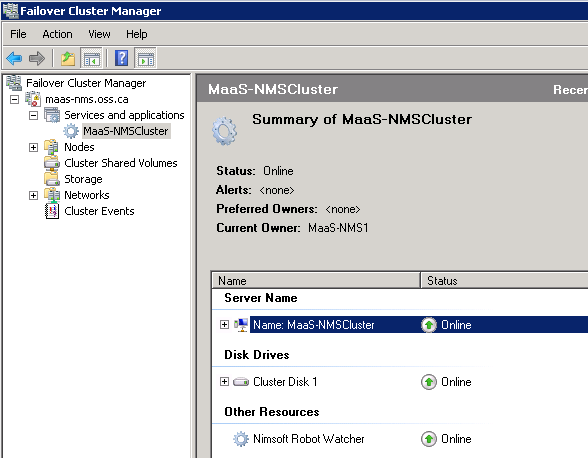This screenshot has height=458, width=588.
Task: Select the Nodes tree item
Action: [x=79, y=147]
